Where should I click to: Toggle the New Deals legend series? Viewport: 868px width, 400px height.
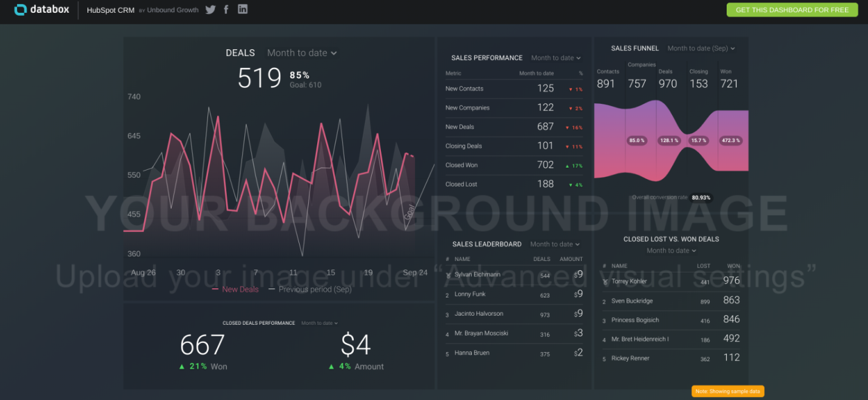click(235, 290)
